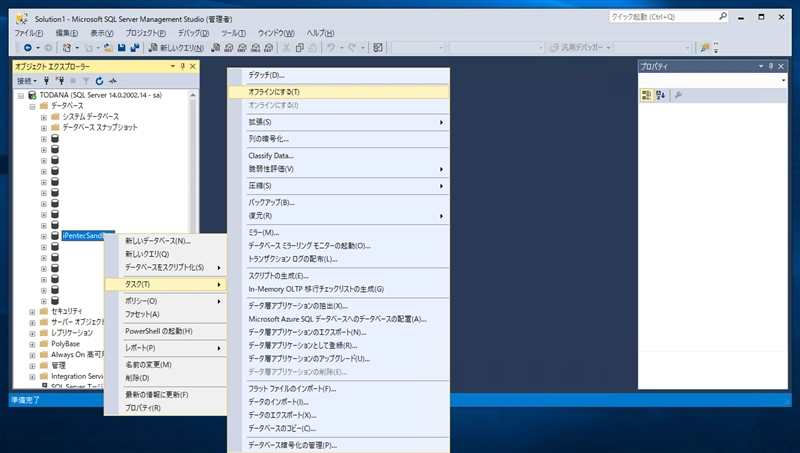Toggle auto-hide pin on Object Explorer
Screen dimensions: 800x453
click(x=183, y=66)
